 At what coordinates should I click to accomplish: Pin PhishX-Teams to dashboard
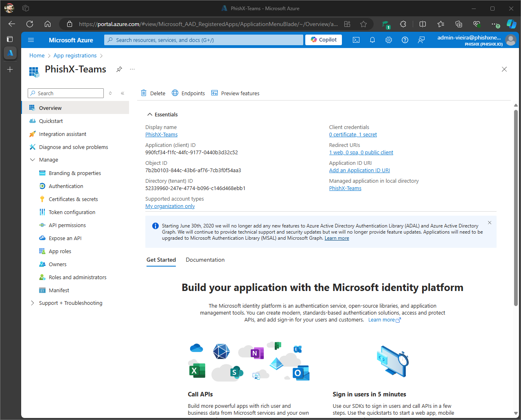pos(119,69)
